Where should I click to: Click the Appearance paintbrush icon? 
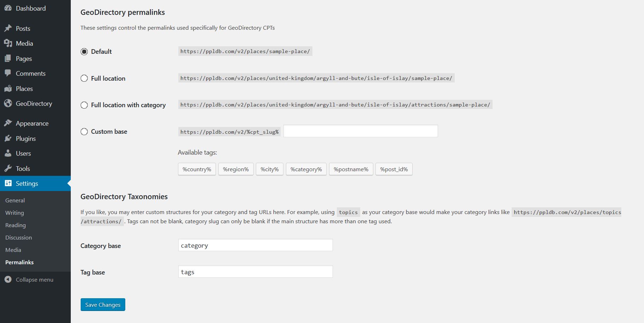point(8,123)
